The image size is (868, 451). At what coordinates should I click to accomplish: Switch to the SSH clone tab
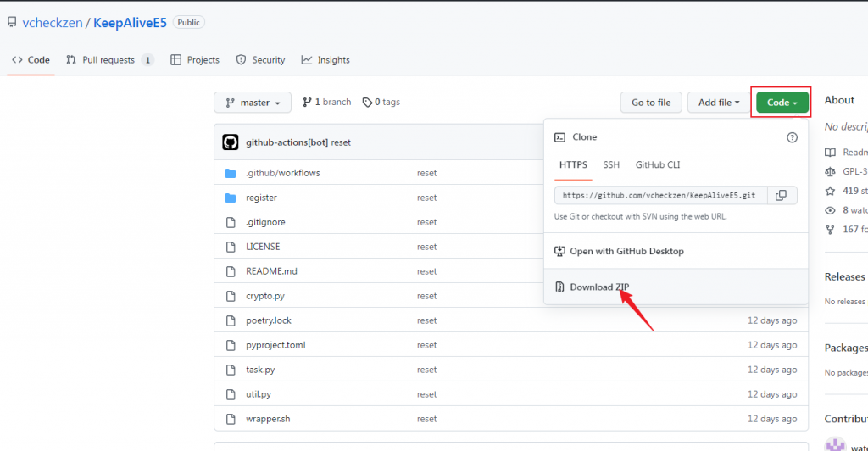pos(611,164)
